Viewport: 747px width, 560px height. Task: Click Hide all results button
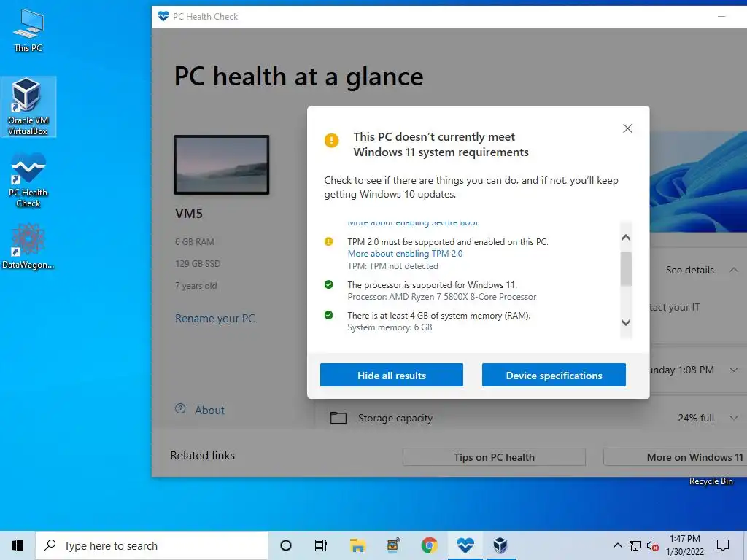392,375
